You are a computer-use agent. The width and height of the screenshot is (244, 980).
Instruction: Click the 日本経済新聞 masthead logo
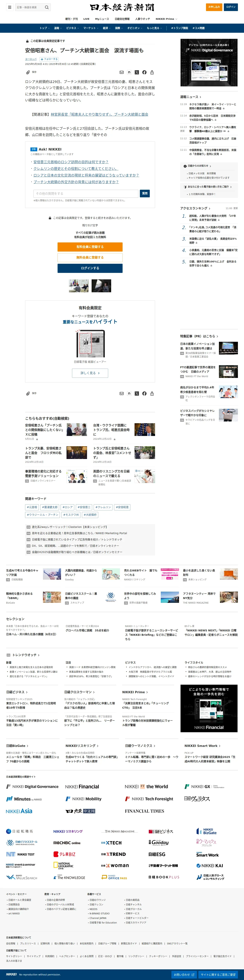122,7
